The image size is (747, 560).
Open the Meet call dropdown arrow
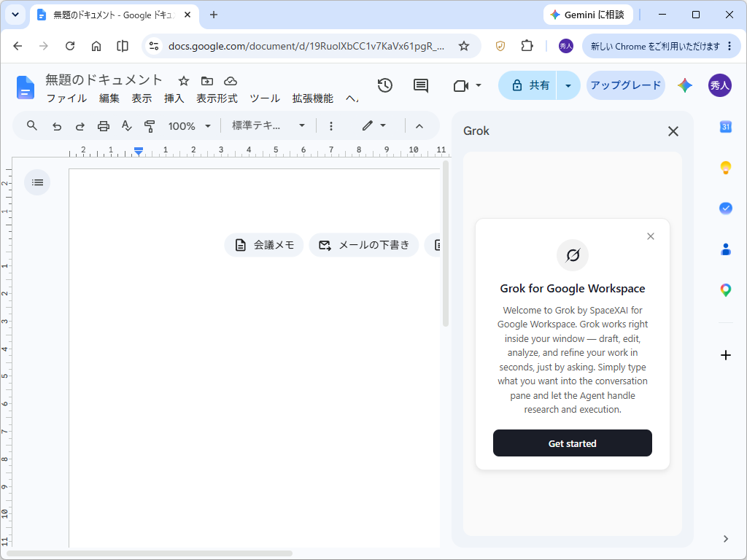479,86
